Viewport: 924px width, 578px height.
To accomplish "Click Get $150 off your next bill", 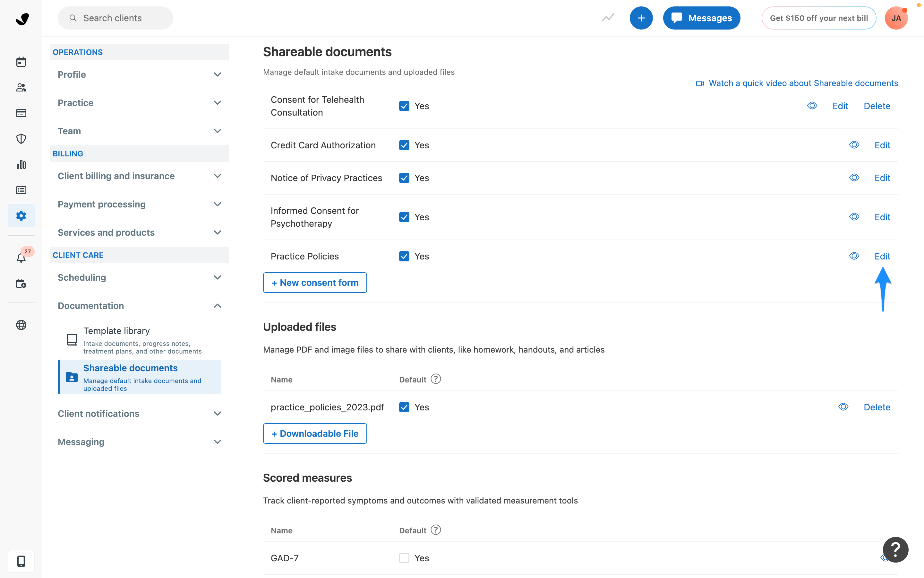I will coord(819,18).
